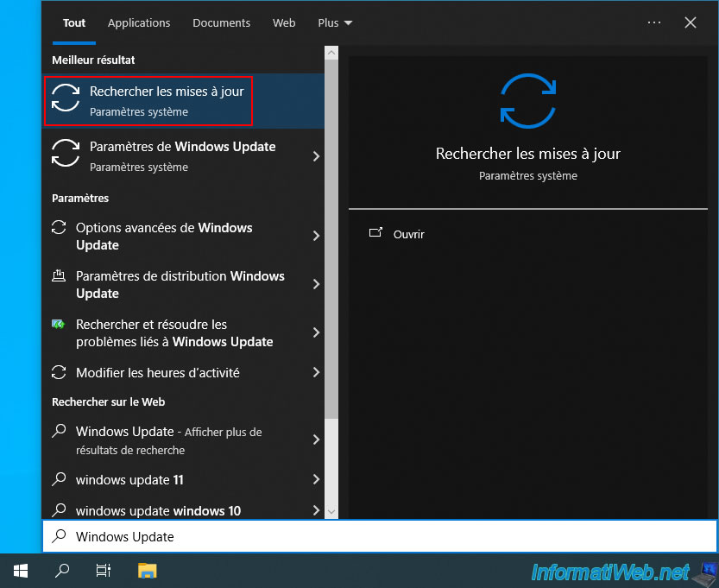The width and height of the screenshot is (719, 588).
Task: Open the three-dots options menu
Action: [653, 22]
